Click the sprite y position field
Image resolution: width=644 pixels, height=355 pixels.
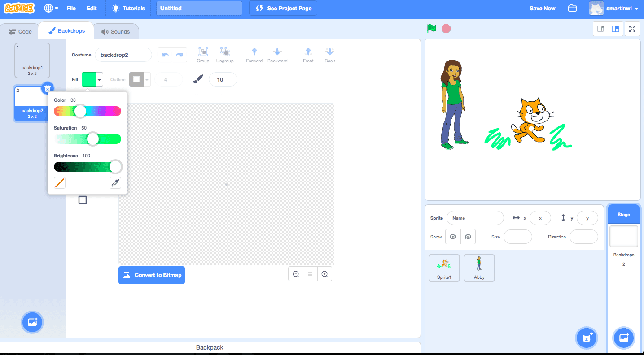click(x=587, y=218)
